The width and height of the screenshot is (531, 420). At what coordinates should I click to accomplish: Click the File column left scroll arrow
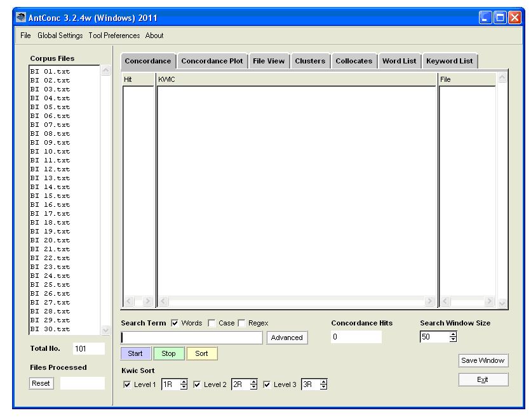pyautogui.click(x=445, y=301)
